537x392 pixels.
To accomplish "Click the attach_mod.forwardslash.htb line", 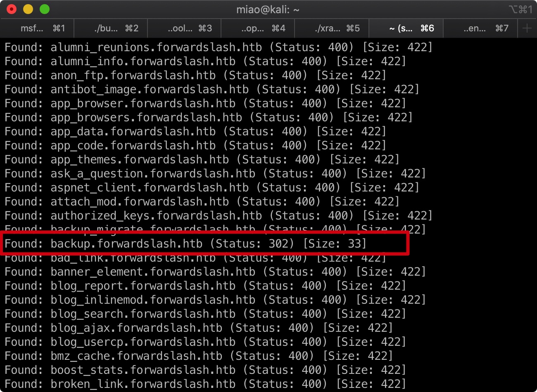I will pos(202,202).
